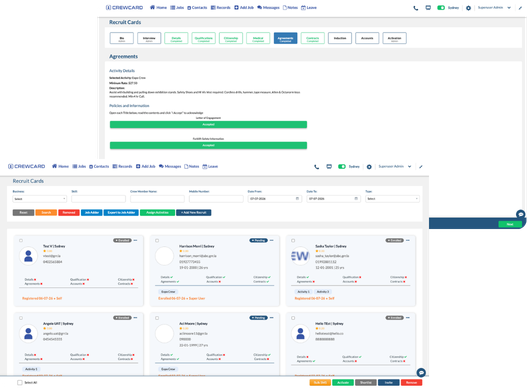The image size is (527, 388).
Task: Open the three-dot menu on Angela UAT card
Action: tap(135, 318)
